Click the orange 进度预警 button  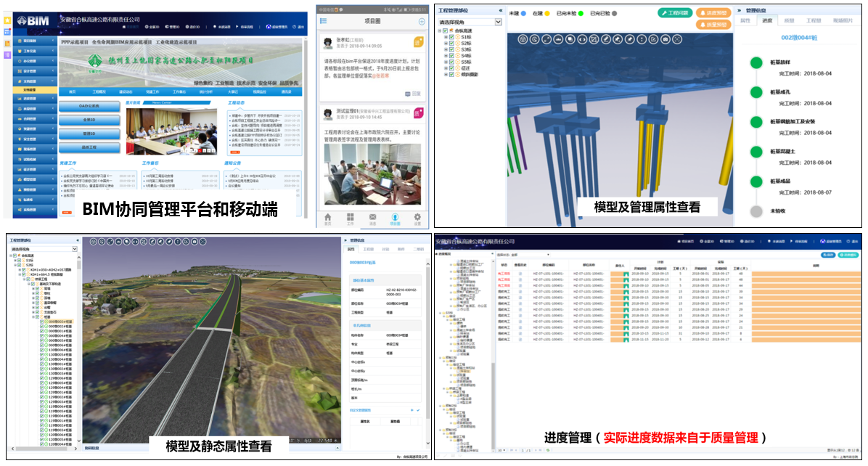[x=714, y=13]
